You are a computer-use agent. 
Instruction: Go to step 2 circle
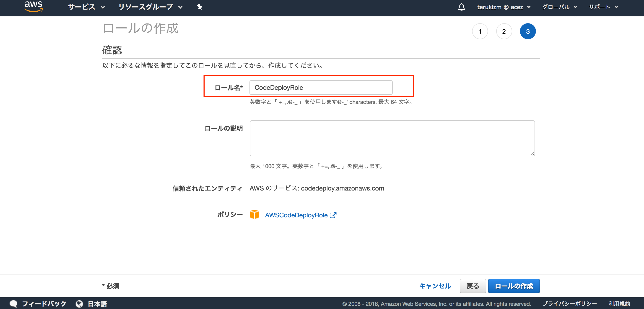tap(504, 31)
